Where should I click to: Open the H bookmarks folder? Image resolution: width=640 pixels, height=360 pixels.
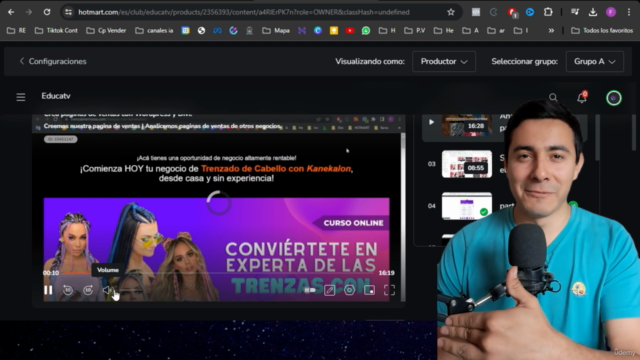pos(387,31)
